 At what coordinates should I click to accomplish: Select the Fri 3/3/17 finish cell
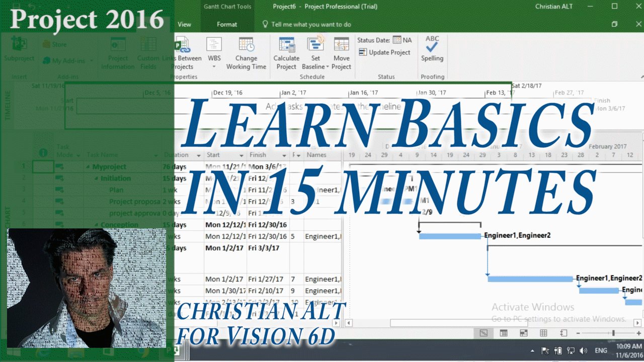268,248
